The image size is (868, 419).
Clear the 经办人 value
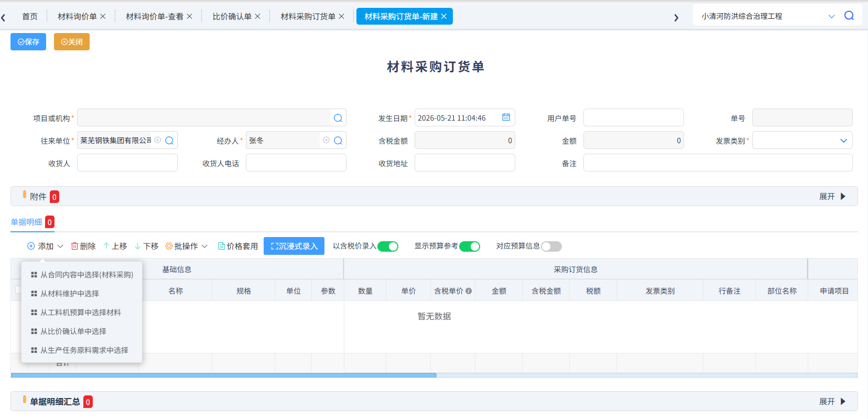[327, 140]
